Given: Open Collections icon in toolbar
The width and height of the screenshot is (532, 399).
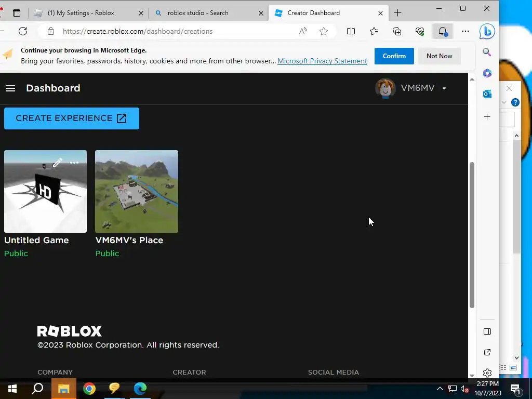Looking at the screenshot, I should pyautogui.click(x=397, y=31).
